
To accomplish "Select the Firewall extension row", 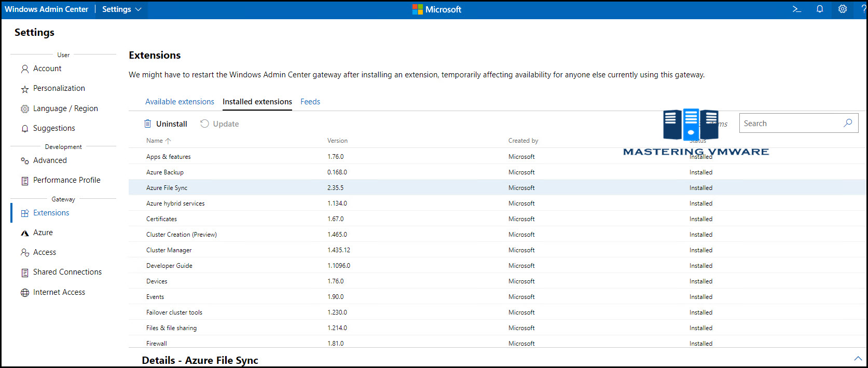I will pyautogui.click(x=497, y=342).
